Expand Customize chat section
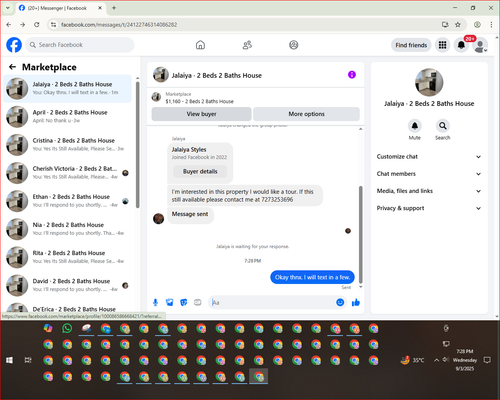This screenshot has width=500, height=400. pos(429,157)
